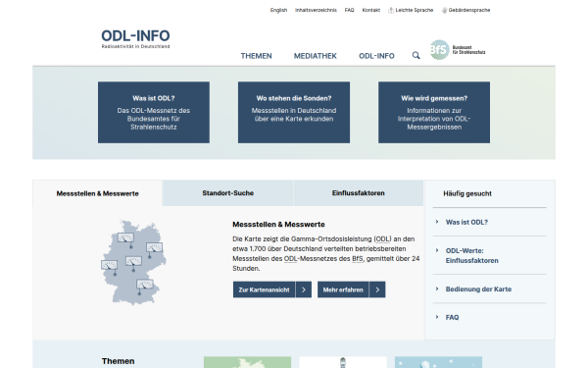Click the Germany map measuring stations illustration

(133, 262)
